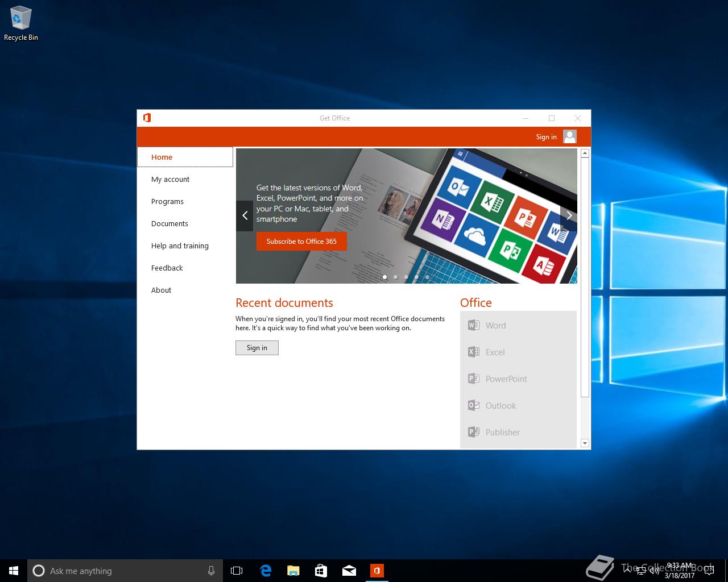728x582 pixels.
Task: Click Sign in link in orange header
Action: [546, 136]
